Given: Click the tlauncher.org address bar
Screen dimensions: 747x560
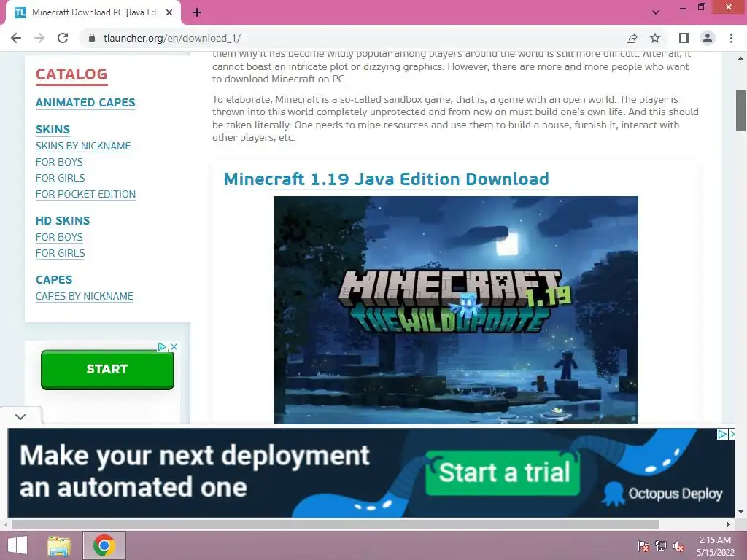Looking at the screenshot, I should [x=352, y=38].
